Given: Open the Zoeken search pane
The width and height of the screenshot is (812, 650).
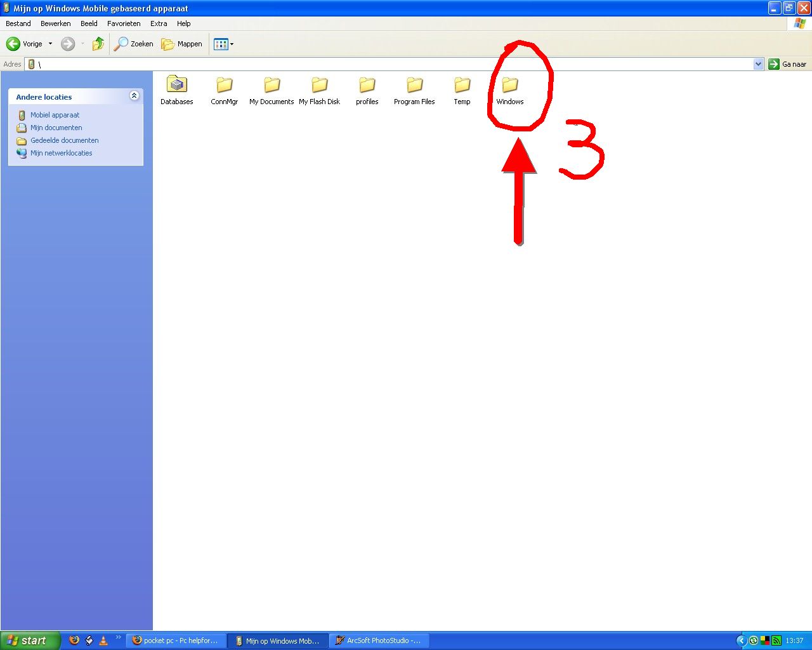Looking at the screenshot, I should click(x=134, y=44).
